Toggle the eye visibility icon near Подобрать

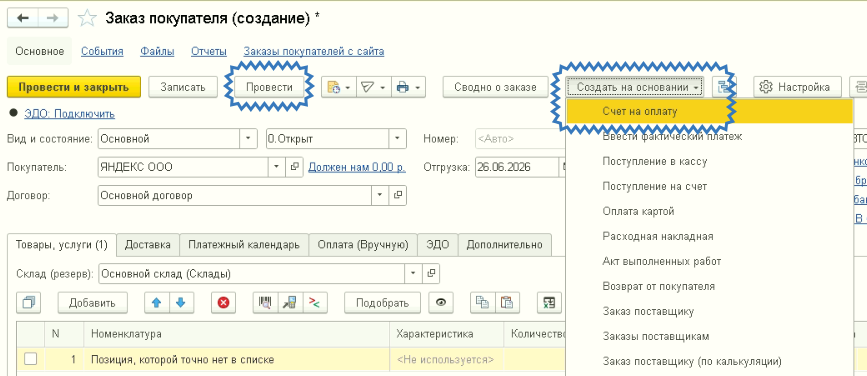point(441,302)
